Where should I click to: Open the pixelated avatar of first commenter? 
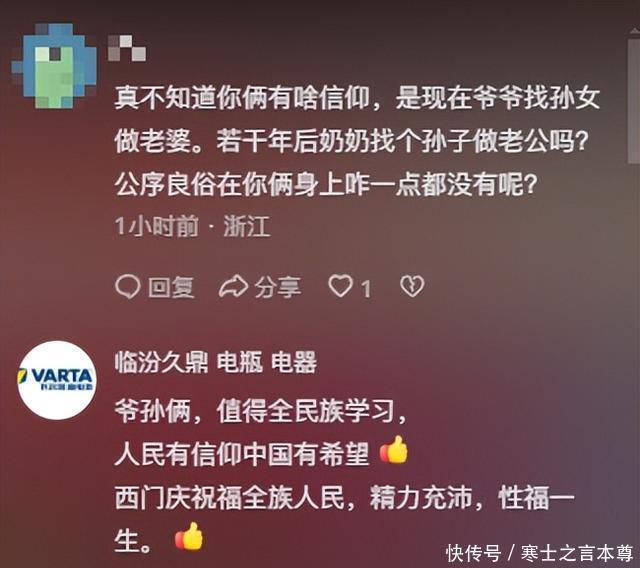click(x=55, y=65)
